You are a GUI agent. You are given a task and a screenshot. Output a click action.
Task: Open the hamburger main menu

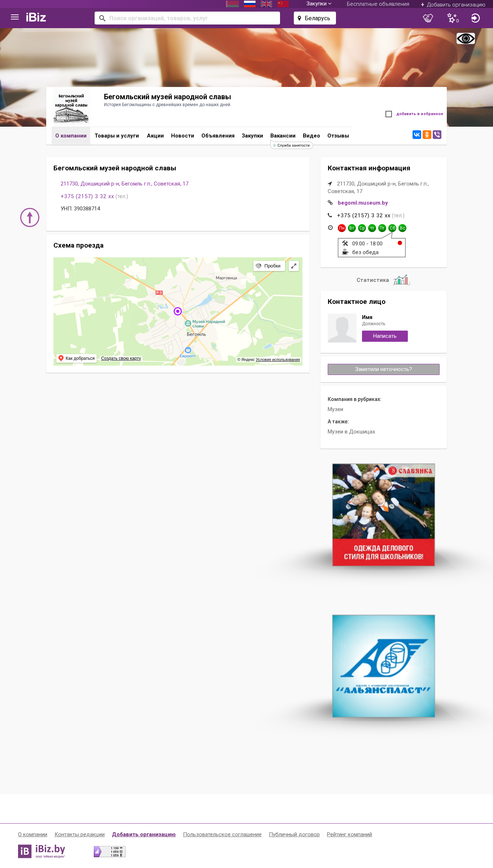click(15, 17)
